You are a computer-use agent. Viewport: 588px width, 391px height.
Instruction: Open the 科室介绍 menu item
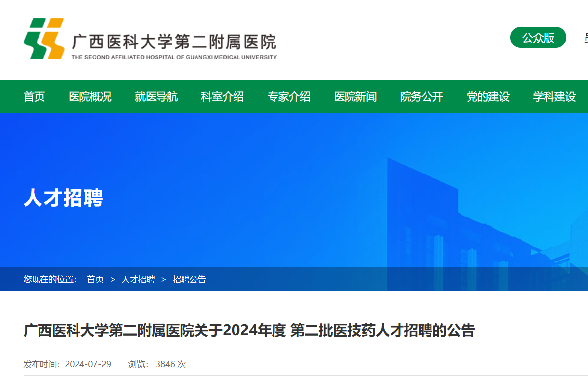222,96
